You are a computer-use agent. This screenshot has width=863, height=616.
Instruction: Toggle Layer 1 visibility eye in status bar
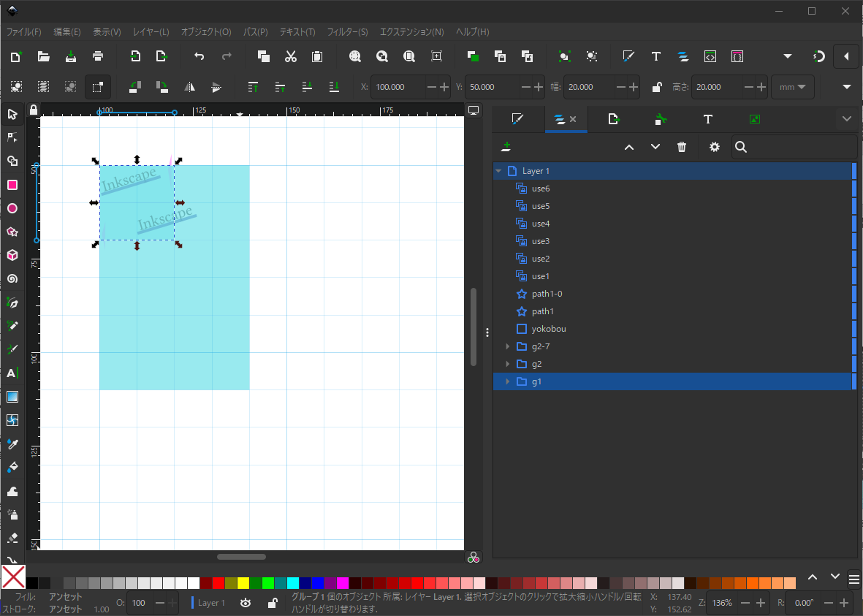pyautogui.click(x=246, y=603)
